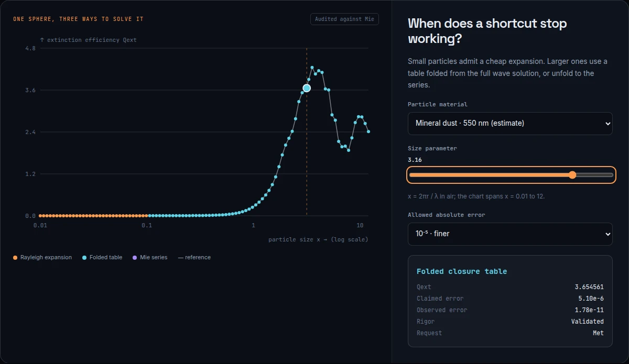Click the x-axis tick label "0.1"
Image resolution: width=629 pixels, height=364 pixels.
click(x=147, y=225)
